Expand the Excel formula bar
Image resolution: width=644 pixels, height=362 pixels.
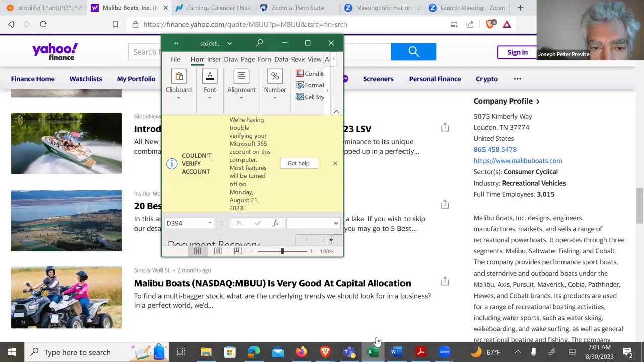tap(336, 223)
